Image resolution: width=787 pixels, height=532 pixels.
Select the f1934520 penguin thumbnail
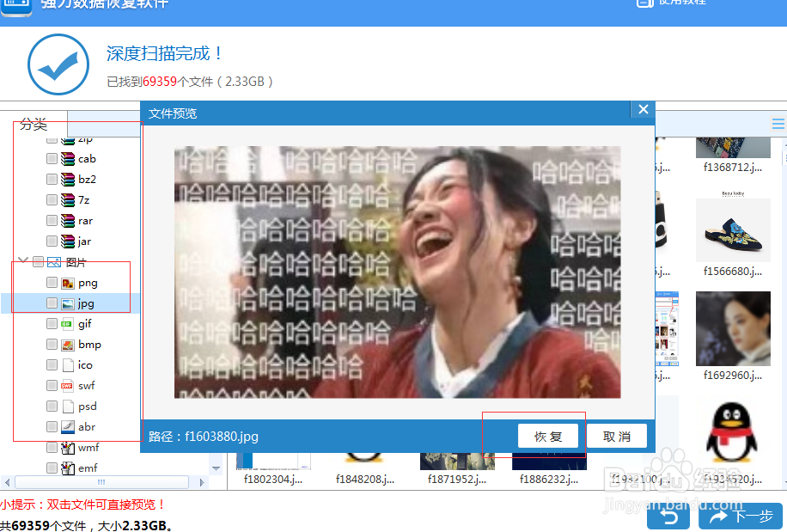(732, 432)
